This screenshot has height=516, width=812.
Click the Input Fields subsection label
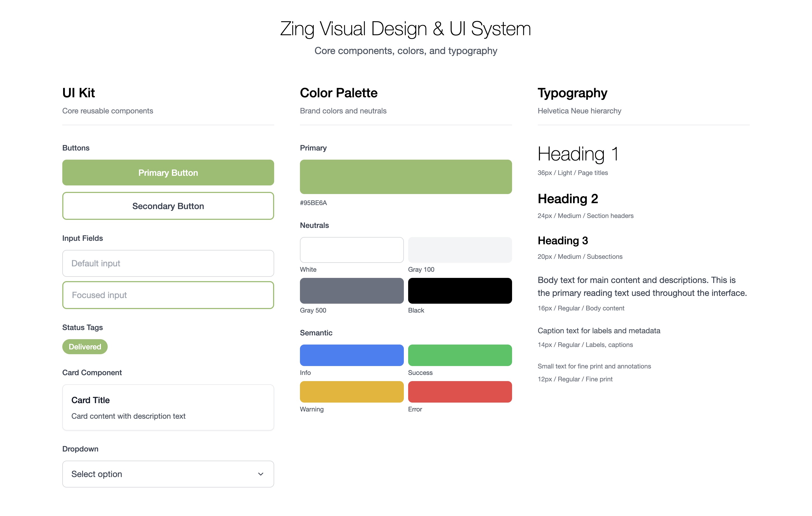click(83, 238)
